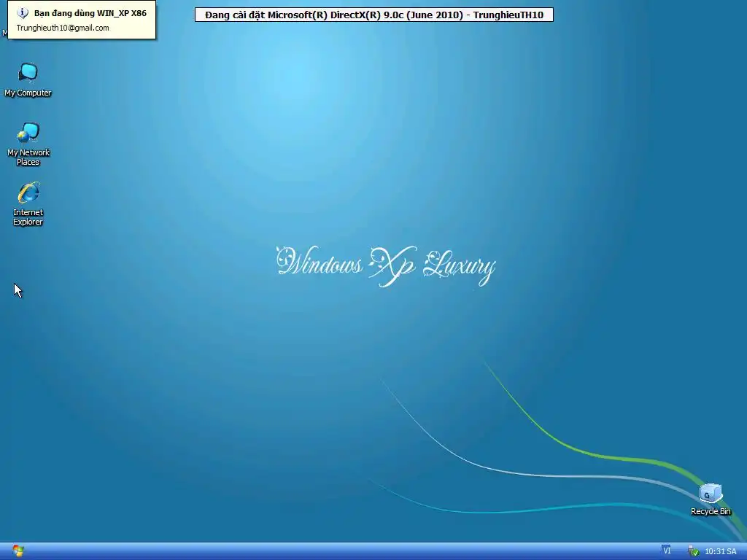Click the Safely Remove Hardware tray icon
Screen dimensions: 747x560
pyautogui.click(x=694, y=551)
